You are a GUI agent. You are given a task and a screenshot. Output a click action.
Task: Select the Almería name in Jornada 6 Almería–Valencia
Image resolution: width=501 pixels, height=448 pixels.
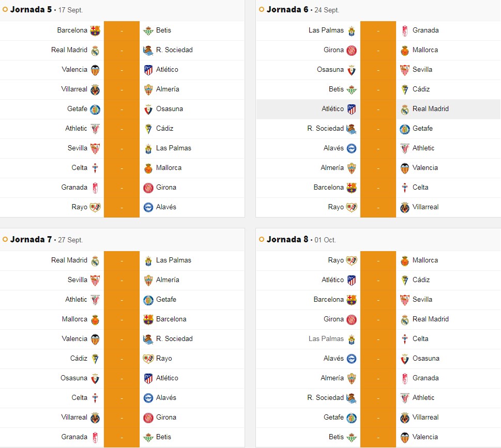(x=332, y=168)
